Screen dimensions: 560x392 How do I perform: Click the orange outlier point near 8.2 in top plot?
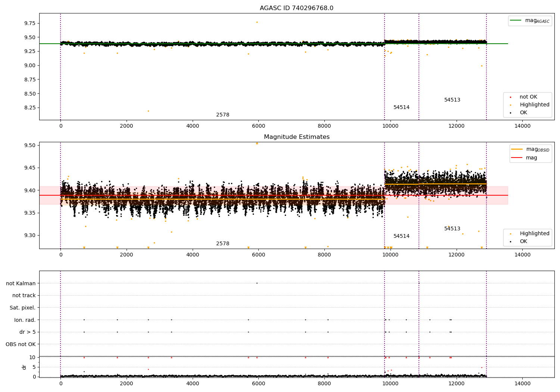(148, 111)
